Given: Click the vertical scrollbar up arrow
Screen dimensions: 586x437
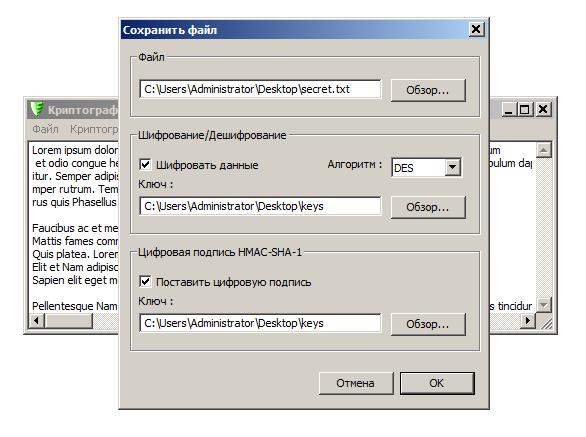Looking at the screenshot, I should (x=544, y=150).
